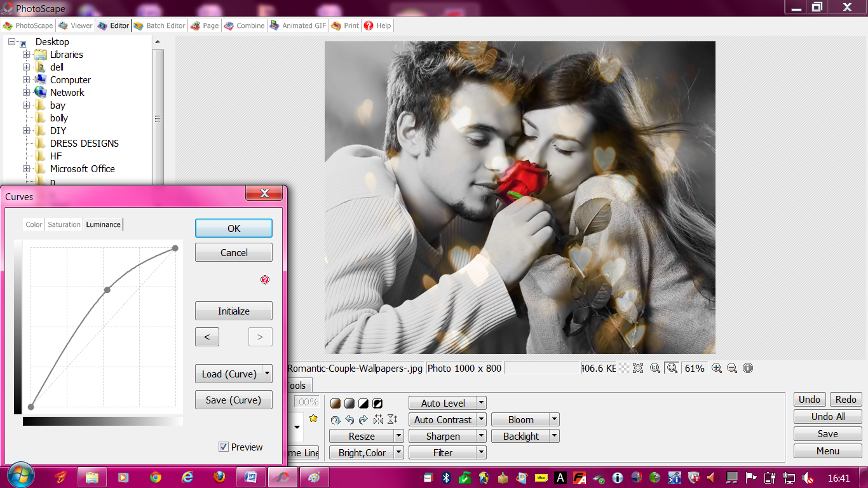This screenshot has height=488, width=868.
Task: Click the Undo All button
Action: coord(827,417)
